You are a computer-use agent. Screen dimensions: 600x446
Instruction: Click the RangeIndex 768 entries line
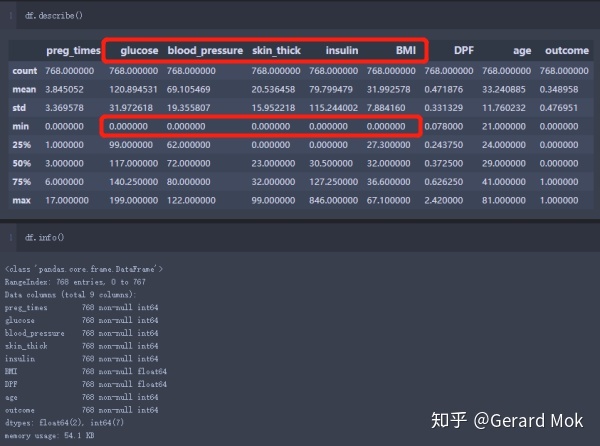pos(75,282)
